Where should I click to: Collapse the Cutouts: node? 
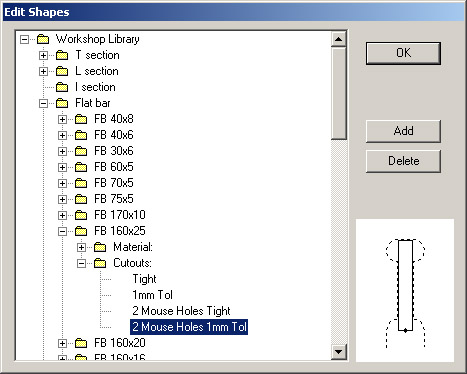coord(81,263)
